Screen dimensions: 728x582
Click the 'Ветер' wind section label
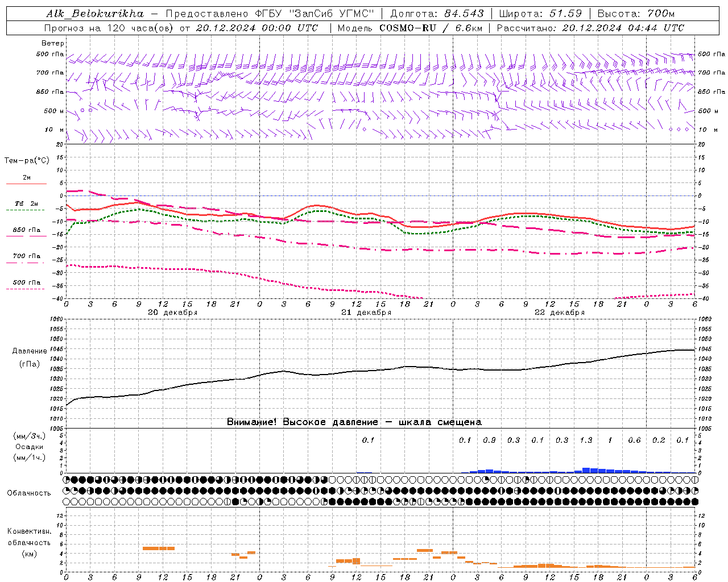click(52, 43)
